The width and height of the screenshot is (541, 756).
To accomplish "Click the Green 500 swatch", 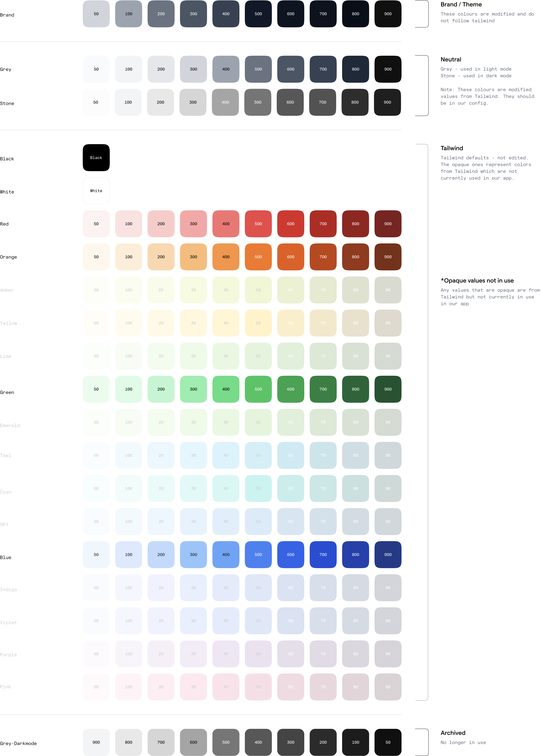I will tap(258, 389).
